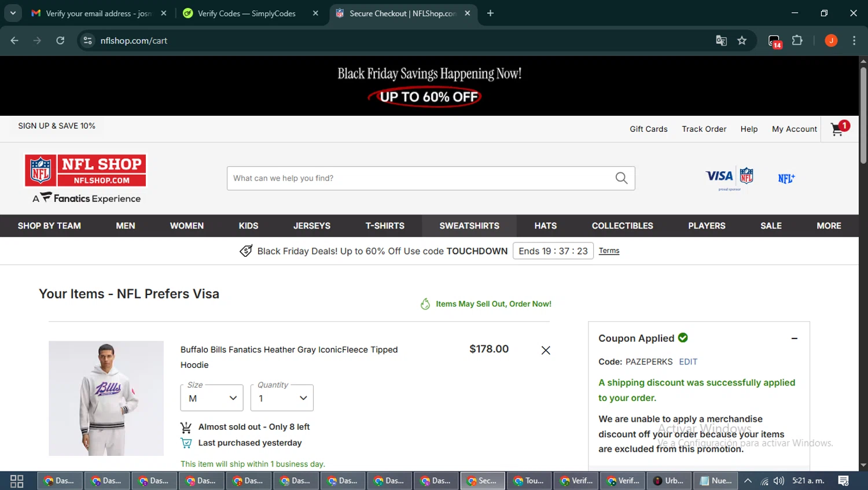Open the Buffalo Bills hoodie product title
The height and width of the screenshot is (490, 868).
289,357
